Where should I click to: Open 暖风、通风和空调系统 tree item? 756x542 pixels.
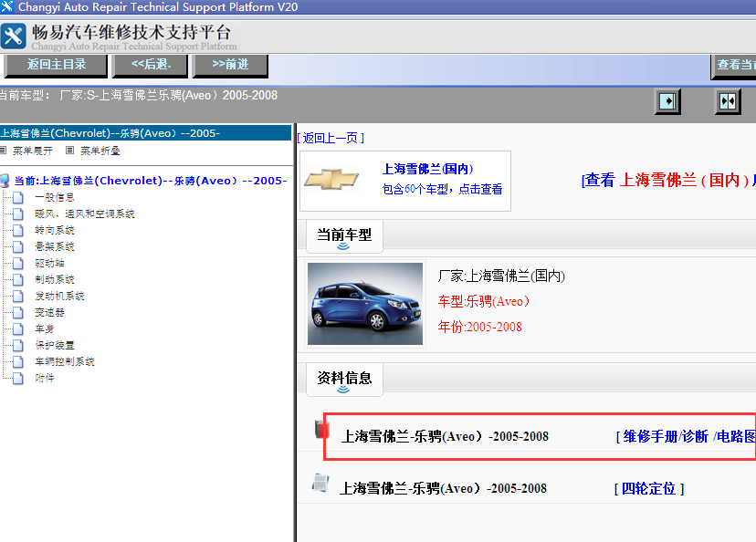[84, 214]
